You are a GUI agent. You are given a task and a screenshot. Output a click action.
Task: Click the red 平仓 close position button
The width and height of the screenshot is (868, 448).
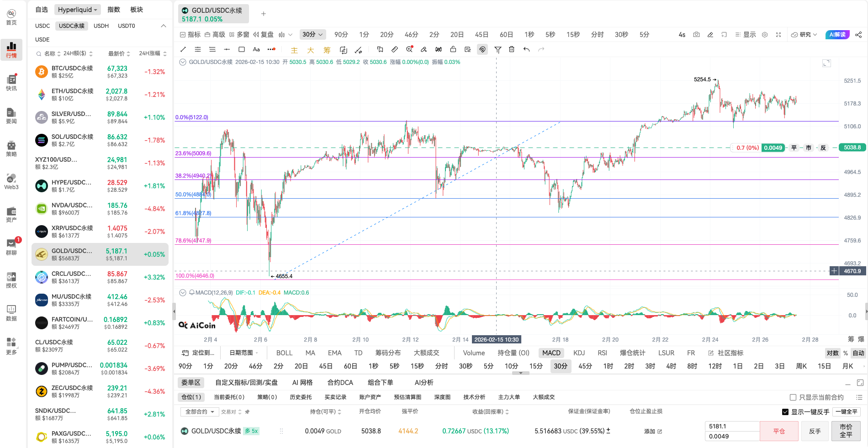pyautogui.click(x=779, y=431)
